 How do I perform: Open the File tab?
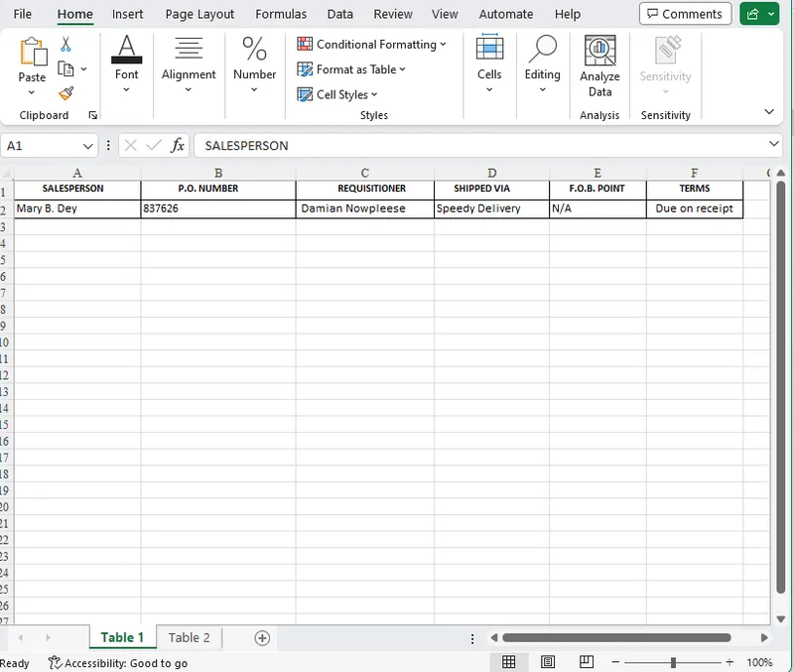click(22, 14)
